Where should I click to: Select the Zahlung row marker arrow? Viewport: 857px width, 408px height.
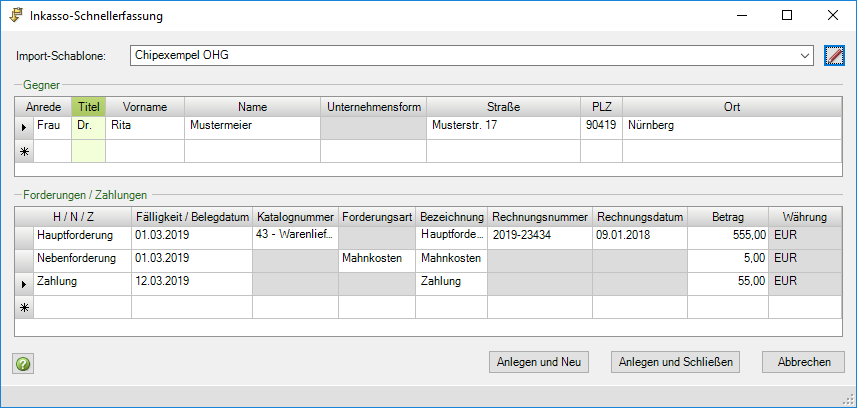[x=24, y=283]
